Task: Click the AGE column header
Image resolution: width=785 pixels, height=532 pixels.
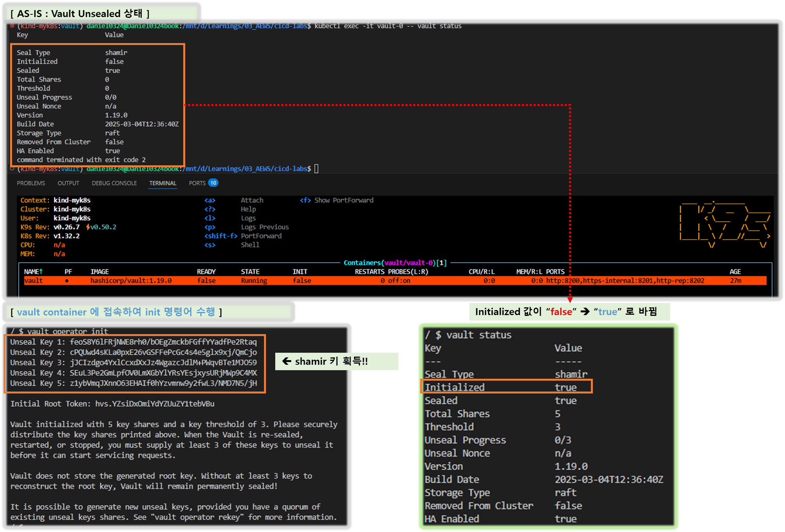Action: (735, 272)
